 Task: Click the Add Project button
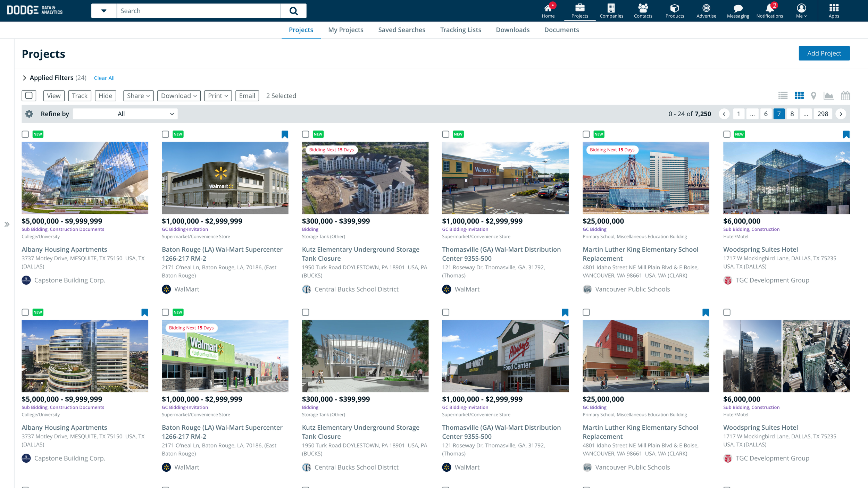[x=824, y=53]
